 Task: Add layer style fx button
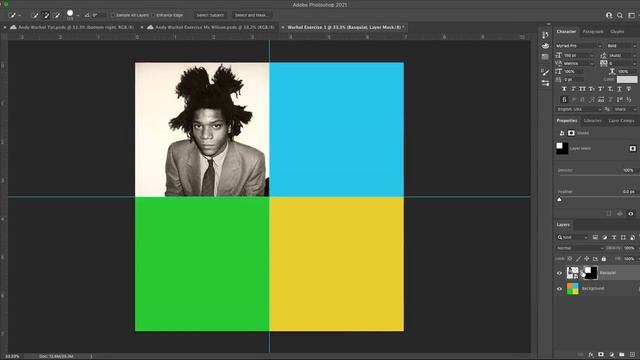tap(591, 355)
